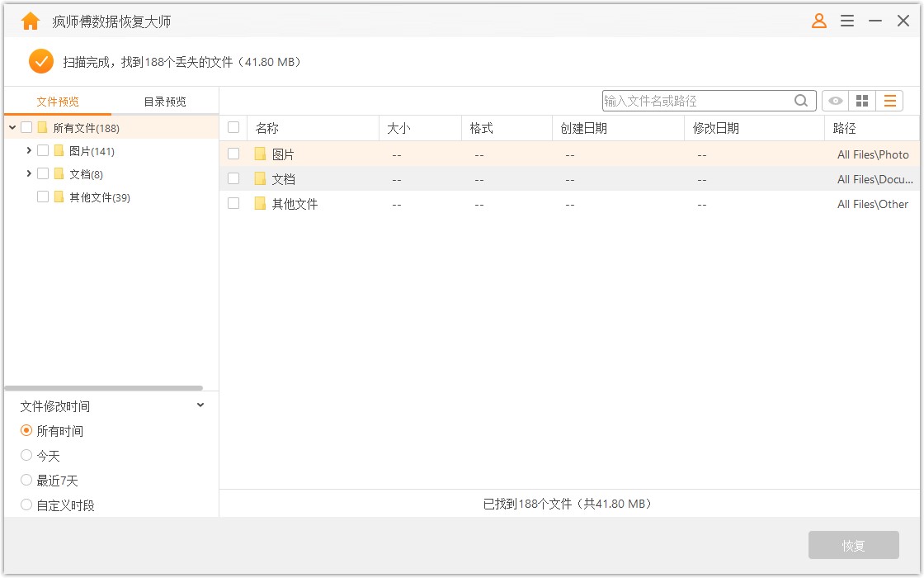Select the 最近7天 radio option
Image resolution: width=924 pixels, height=578 pixels.
26,480
